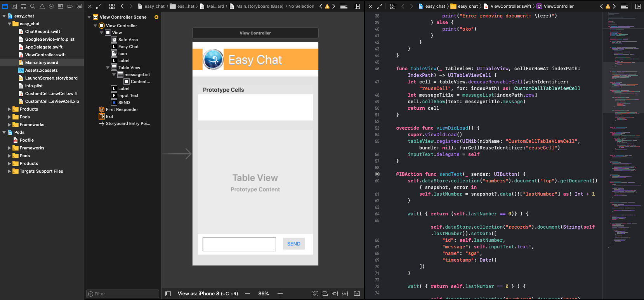Open the Issue navigator warning tab

pyautogui.click(x=42, y=6)
